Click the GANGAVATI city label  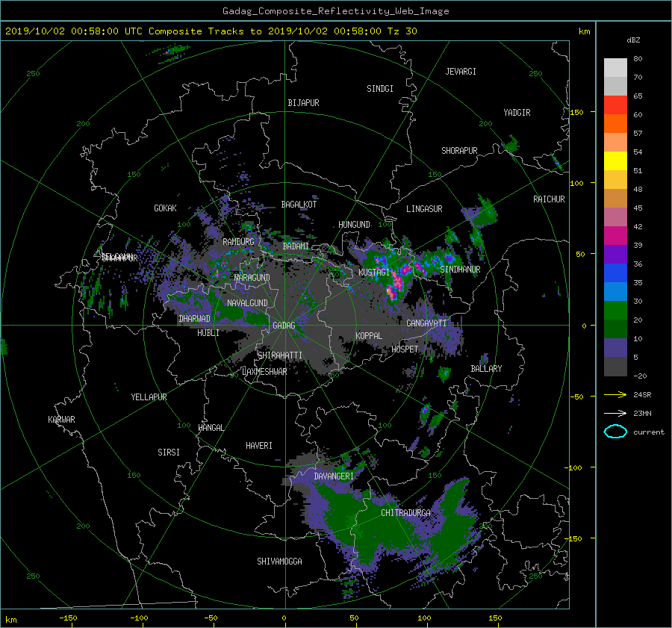point(426,323)
